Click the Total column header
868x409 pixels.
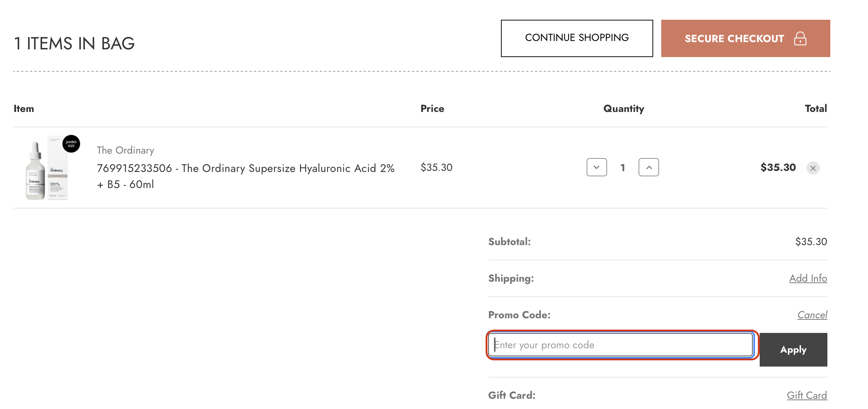pos(816,108)
